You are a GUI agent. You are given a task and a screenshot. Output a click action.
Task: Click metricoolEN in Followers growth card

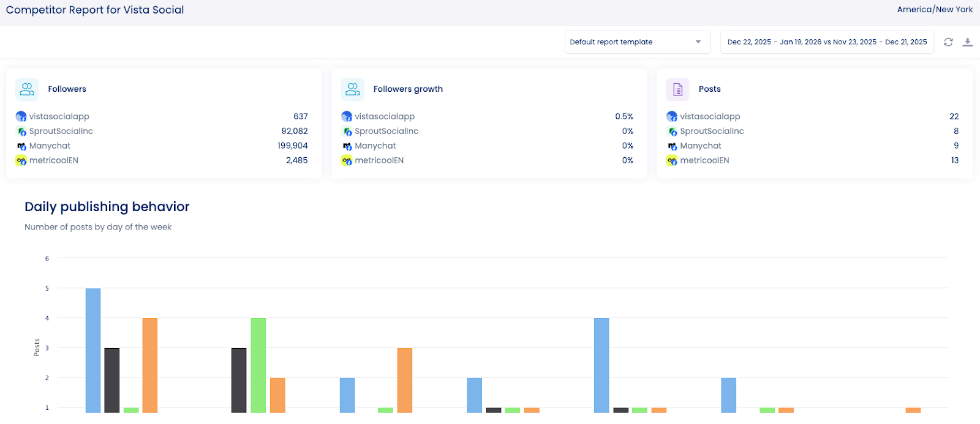[379, 161]
